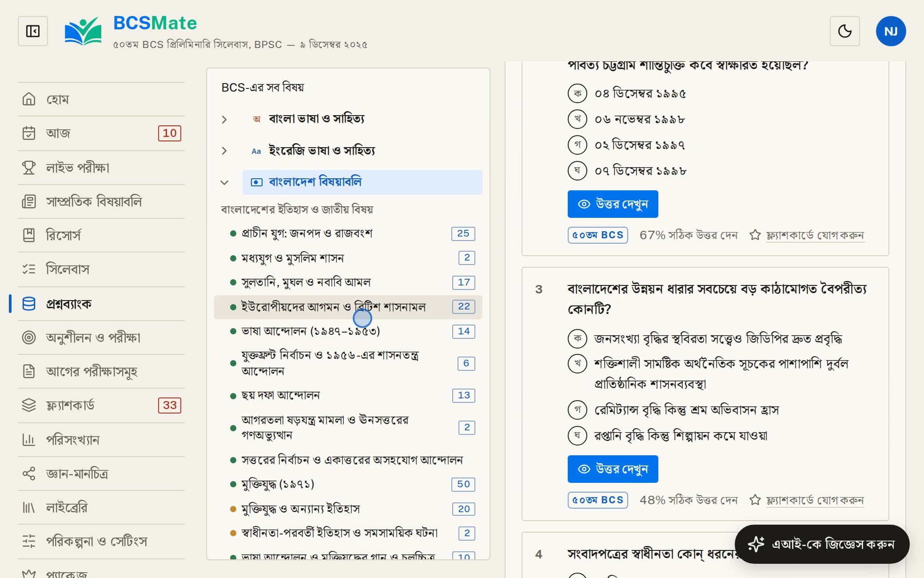Open the NJ user avatar menu
The image size is (924, 578).
point(891,31)
